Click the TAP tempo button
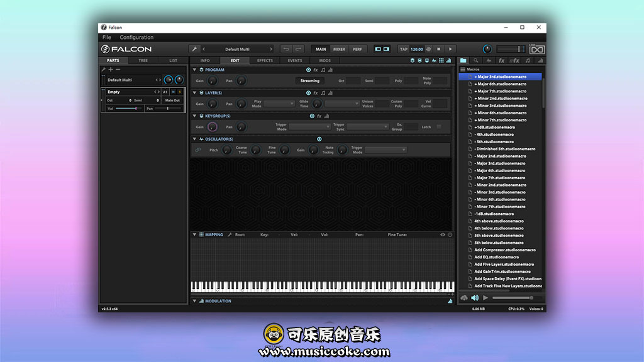This screenshot has height=362, width=644. point(403,49)
